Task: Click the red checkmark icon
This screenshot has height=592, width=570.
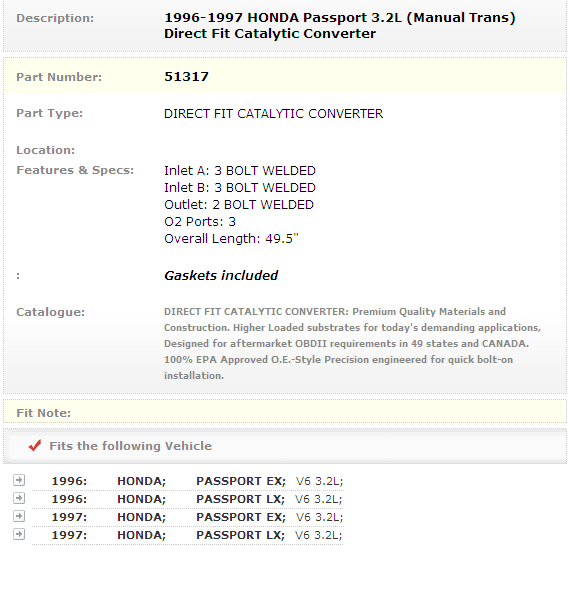Action: tap(35, 446)
